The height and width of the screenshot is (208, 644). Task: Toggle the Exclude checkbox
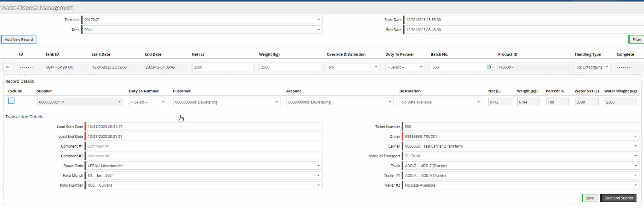(x=11, y=101)
